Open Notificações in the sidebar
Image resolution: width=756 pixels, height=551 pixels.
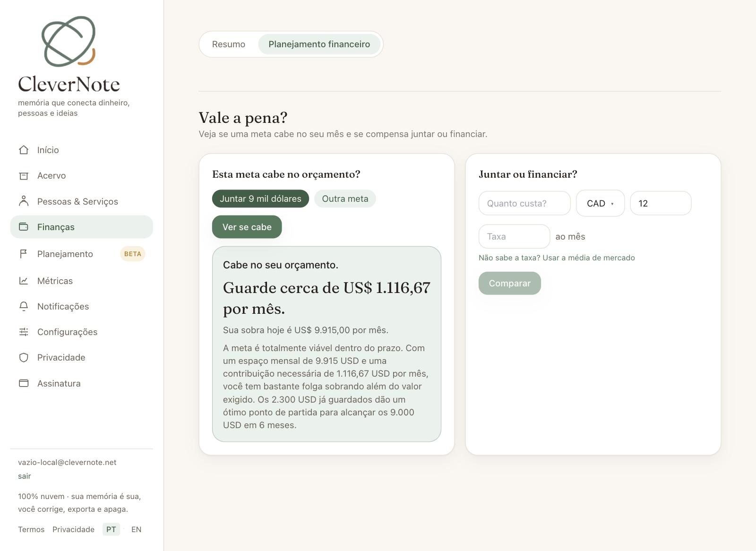click(82, 306)
